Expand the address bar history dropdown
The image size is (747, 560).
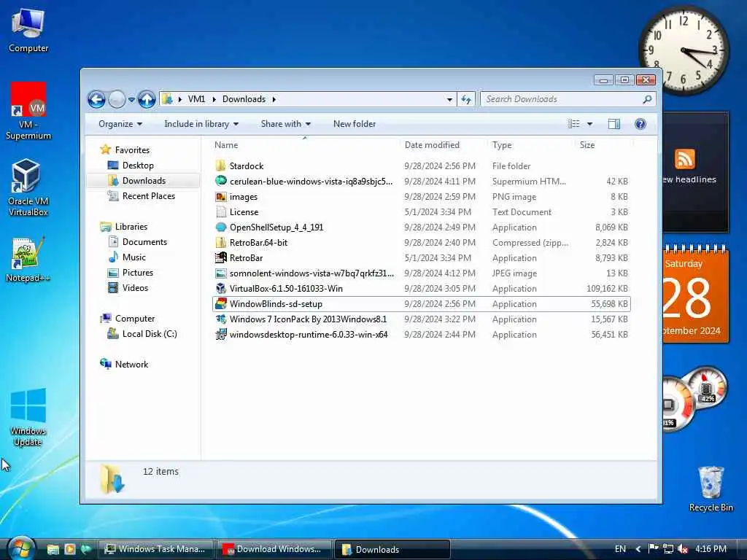tap(449, 99)
